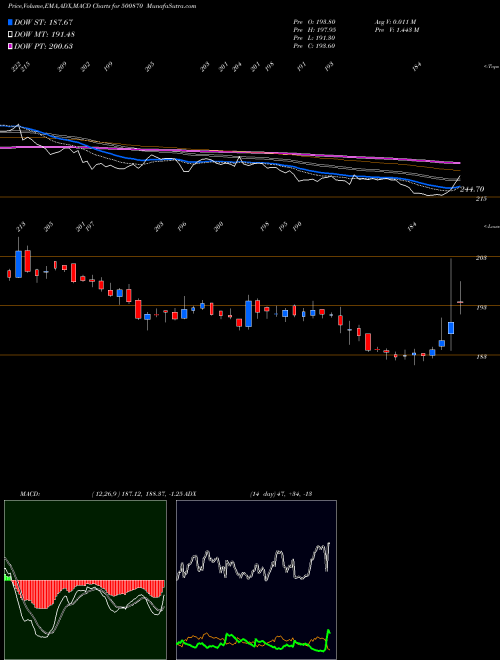Click the 244.70 label on EMA chart

472,189
